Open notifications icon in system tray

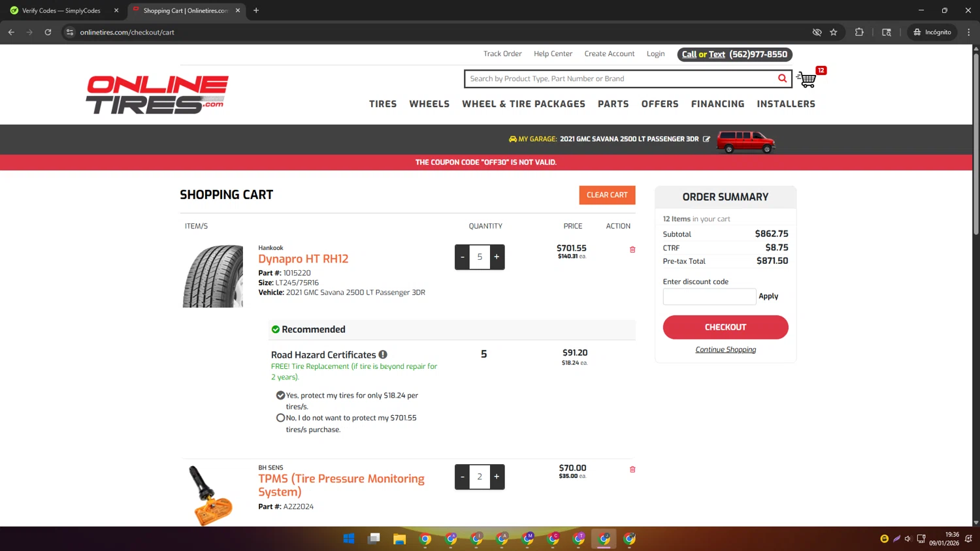(x=968, y=539)
